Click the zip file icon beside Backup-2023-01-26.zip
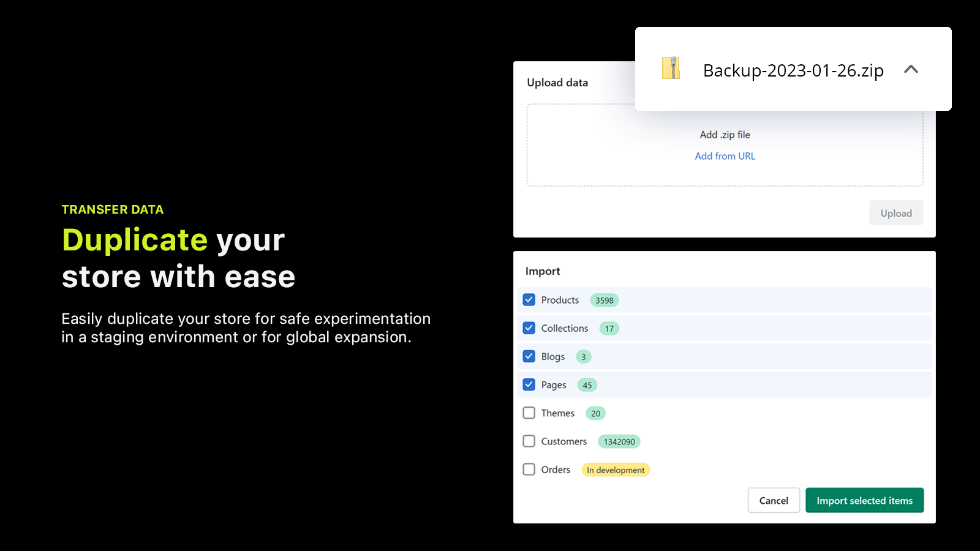The height and width of the screenshot is (551, 980). pyautogui.click(x=671, y=69)
